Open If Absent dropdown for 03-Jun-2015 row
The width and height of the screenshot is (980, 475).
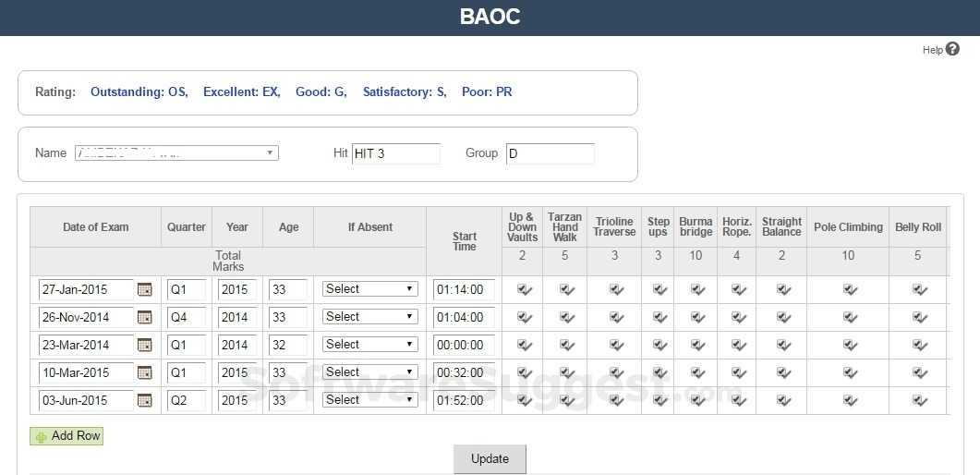click(369, 400)
